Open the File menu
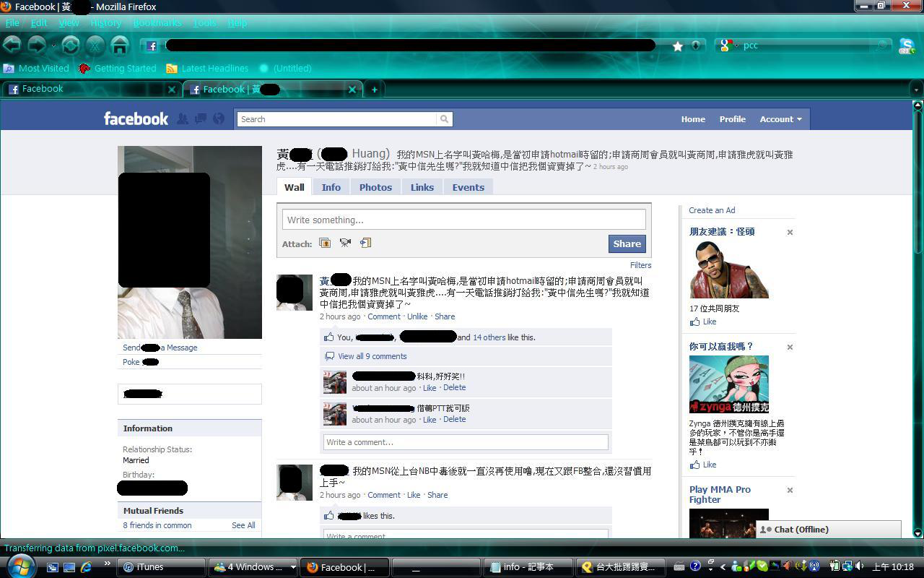 [x=12, y=23]
